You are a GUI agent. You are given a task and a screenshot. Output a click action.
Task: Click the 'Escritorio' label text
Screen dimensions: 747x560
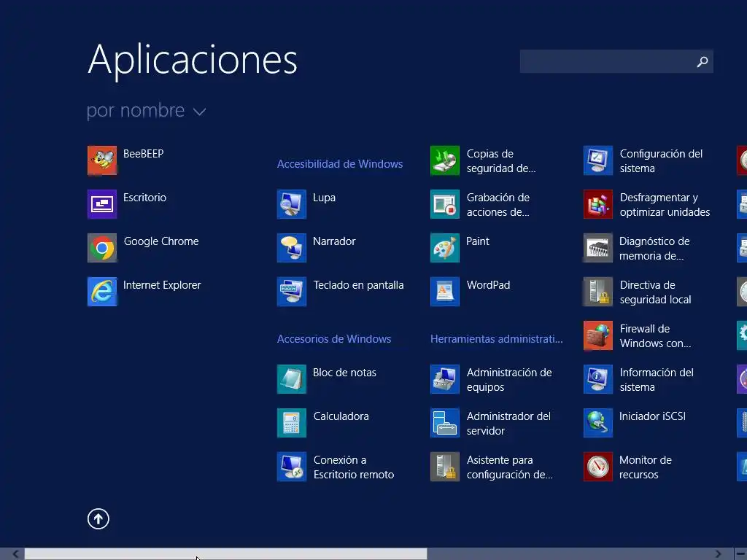click(145, 198)
